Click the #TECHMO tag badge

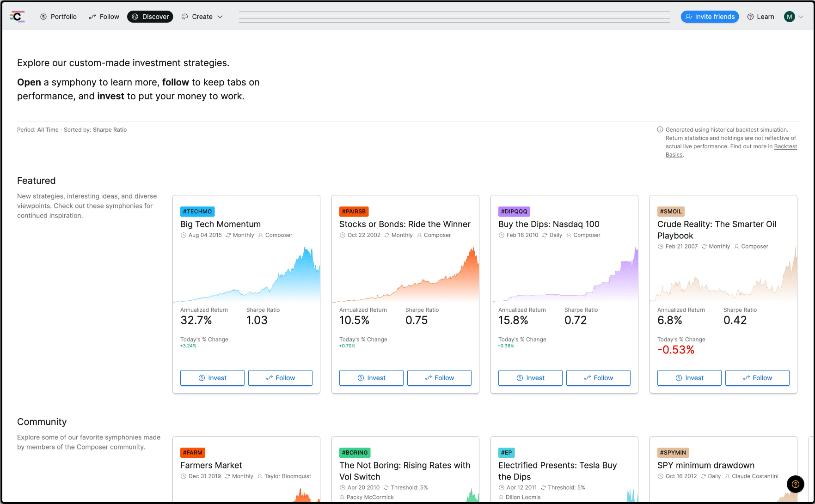point(197,212)
